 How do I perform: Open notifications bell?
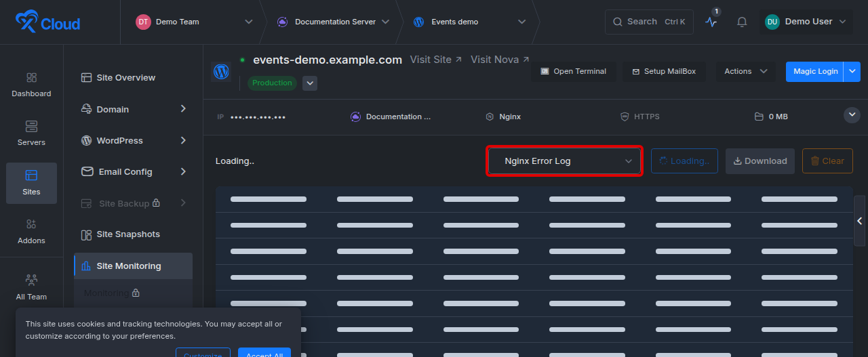742,22
